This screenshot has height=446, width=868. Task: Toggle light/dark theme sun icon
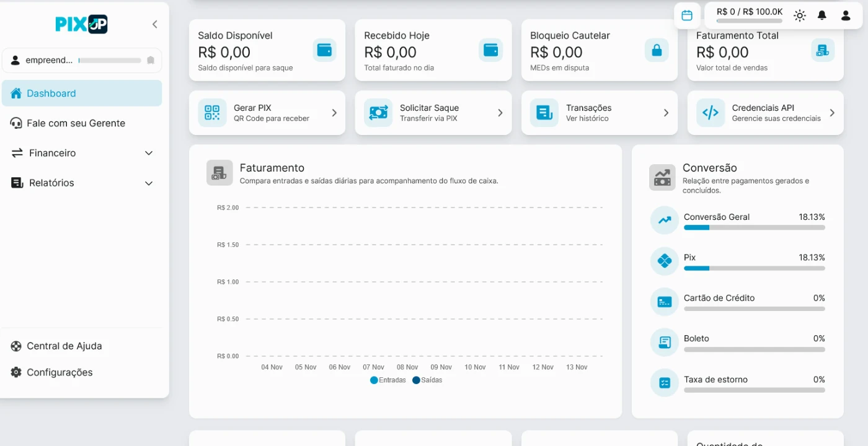[x=799, y=15]
